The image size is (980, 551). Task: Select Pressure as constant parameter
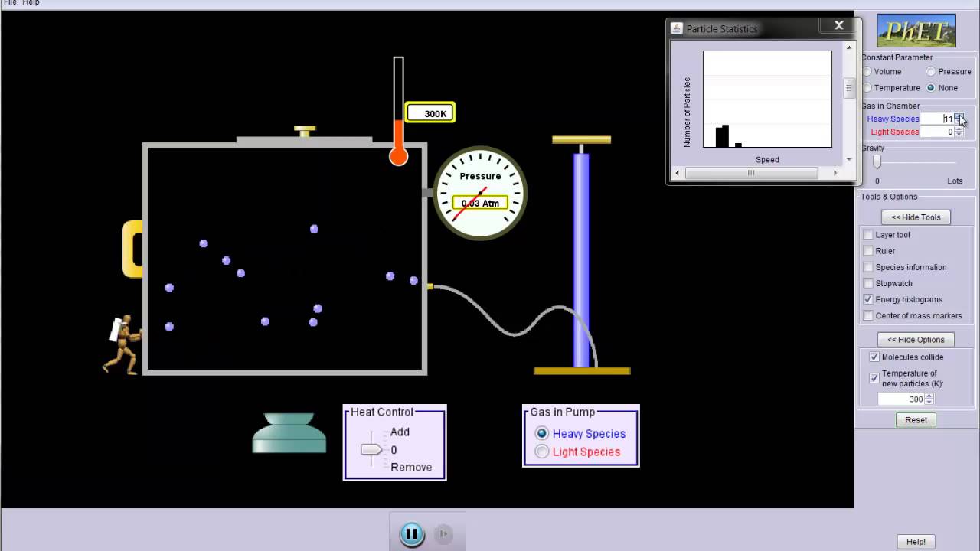coord(931,72)
